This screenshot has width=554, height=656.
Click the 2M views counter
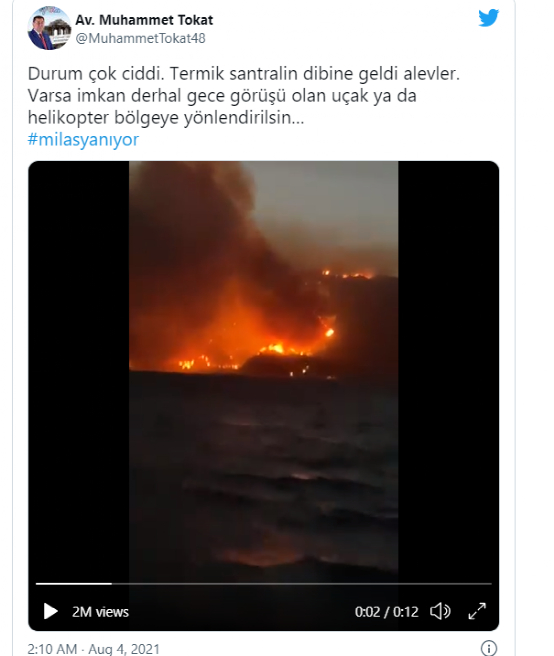point(100,612)
